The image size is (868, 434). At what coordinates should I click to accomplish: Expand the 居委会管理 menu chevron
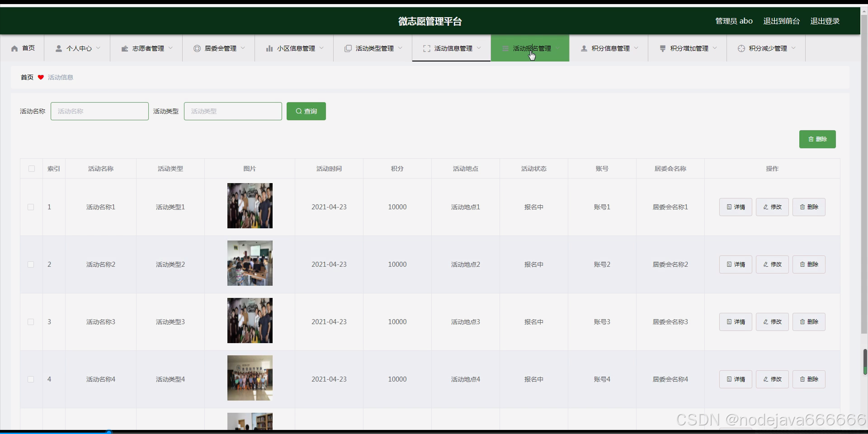243,48
